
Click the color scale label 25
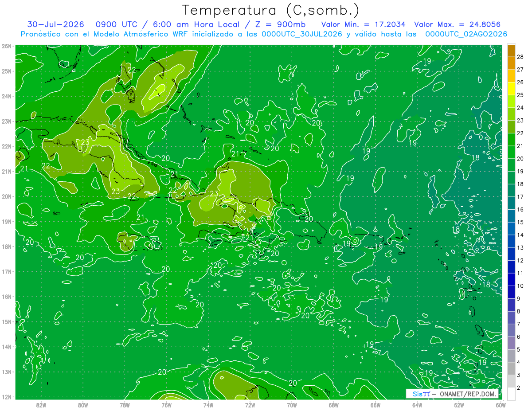pos(520,95)
